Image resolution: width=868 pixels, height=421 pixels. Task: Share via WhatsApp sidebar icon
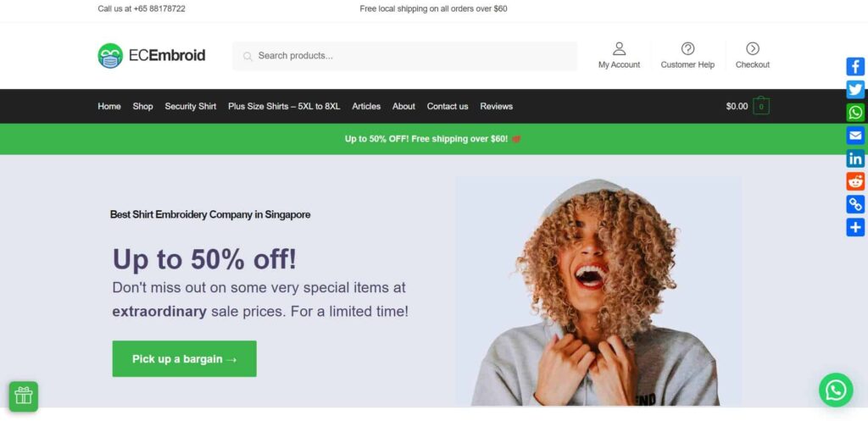855,113
